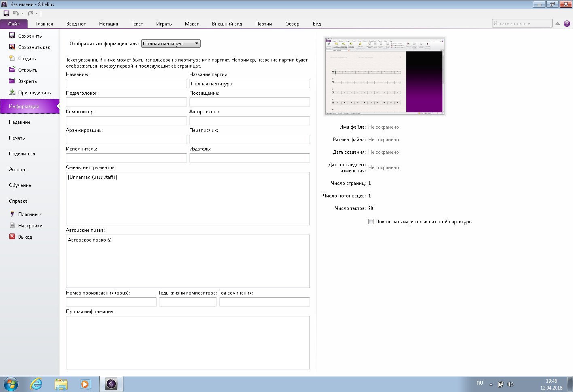Click the Настройки document icon
The height and width of the screenshot is (392, 573).
click(12, 225)
